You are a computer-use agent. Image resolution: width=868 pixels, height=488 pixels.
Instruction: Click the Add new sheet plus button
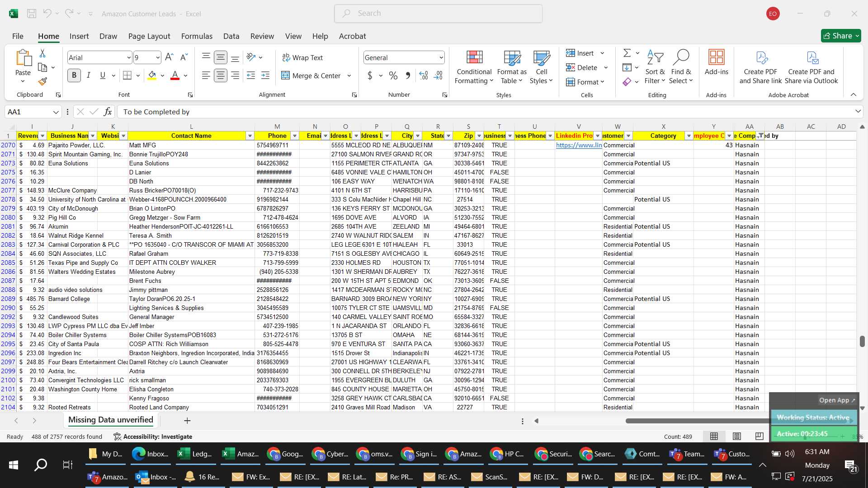187,421
